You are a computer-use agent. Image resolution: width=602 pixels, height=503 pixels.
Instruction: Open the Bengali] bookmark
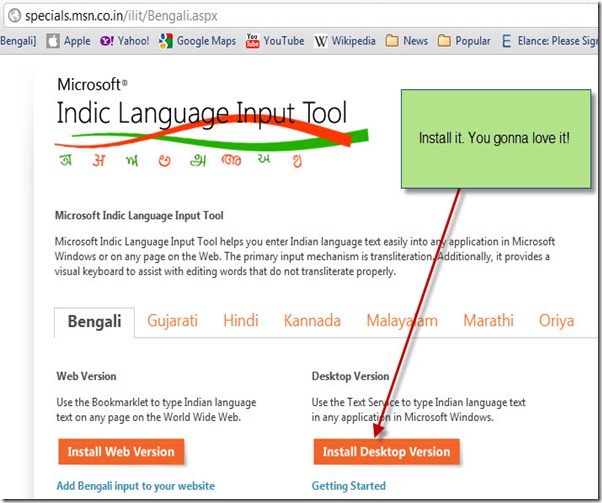(18, 41)
